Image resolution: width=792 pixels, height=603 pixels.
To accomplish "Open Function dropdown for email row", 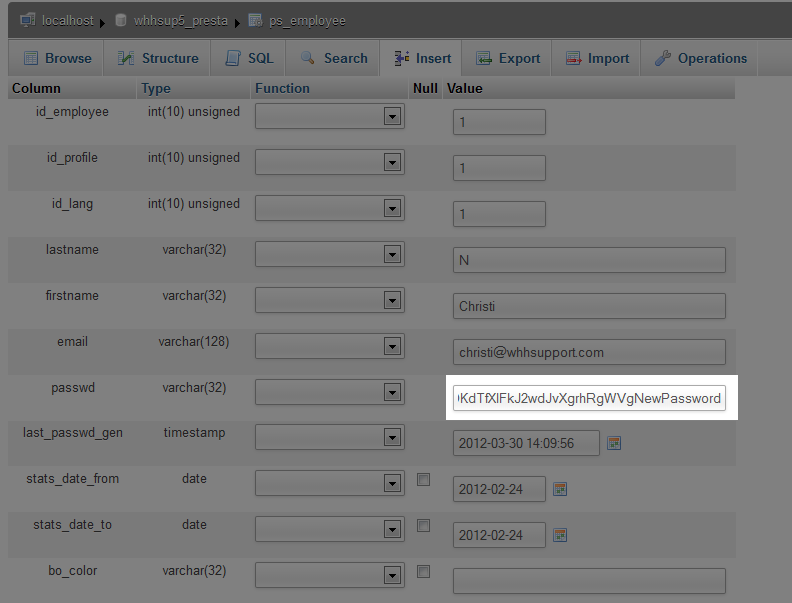I will click(392, 347).
